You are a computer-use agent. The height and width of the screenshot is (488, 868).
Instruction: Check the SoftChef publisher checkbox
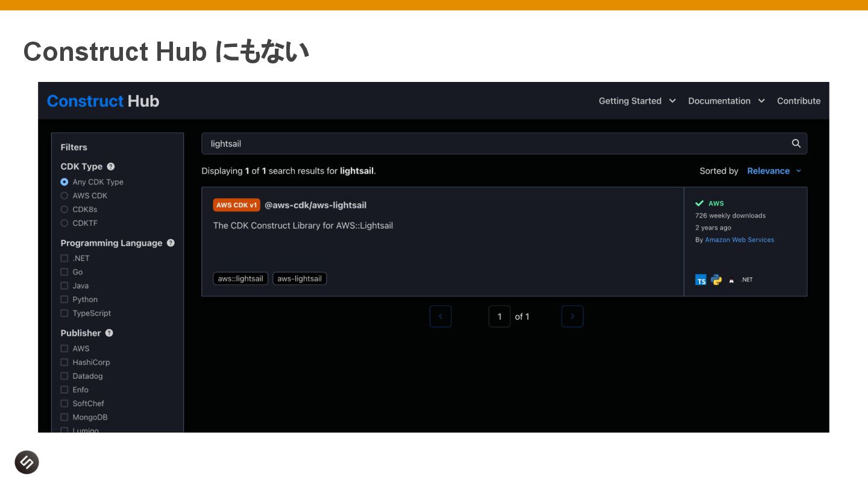(x=64, y=404)
